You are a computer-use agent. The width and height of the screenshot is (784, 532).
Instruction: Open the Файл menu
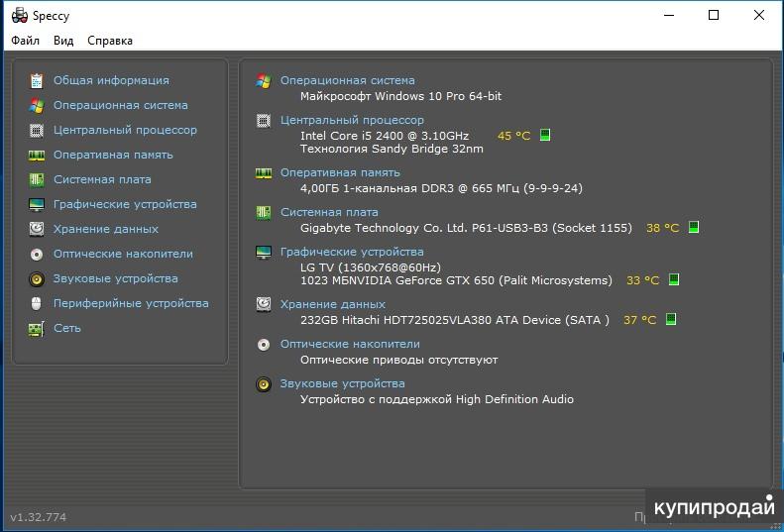[26, 41]
